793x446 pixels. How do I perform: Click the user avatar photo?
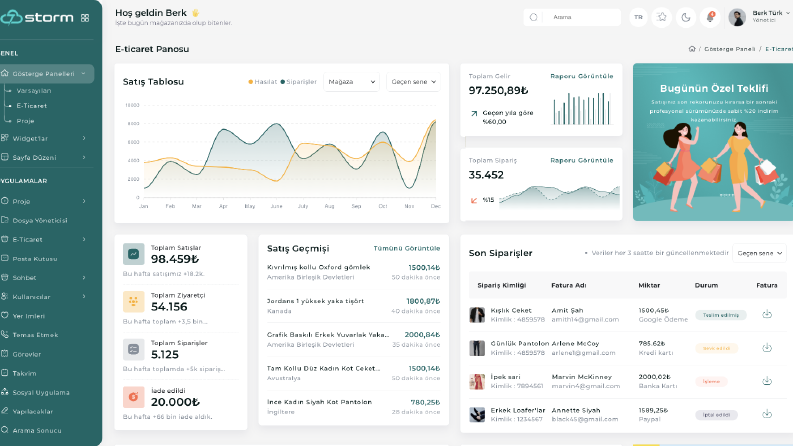[x=737, y=17]
